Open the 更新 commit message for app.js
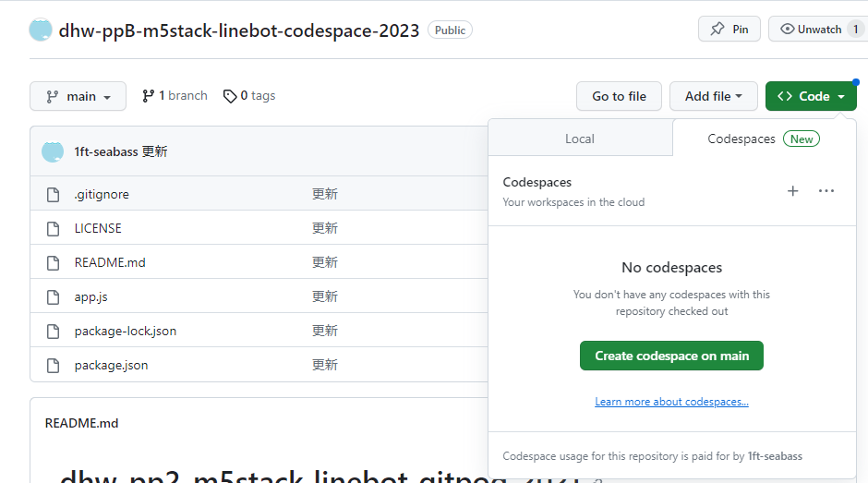The image size is (868, 483). point(325,296)
